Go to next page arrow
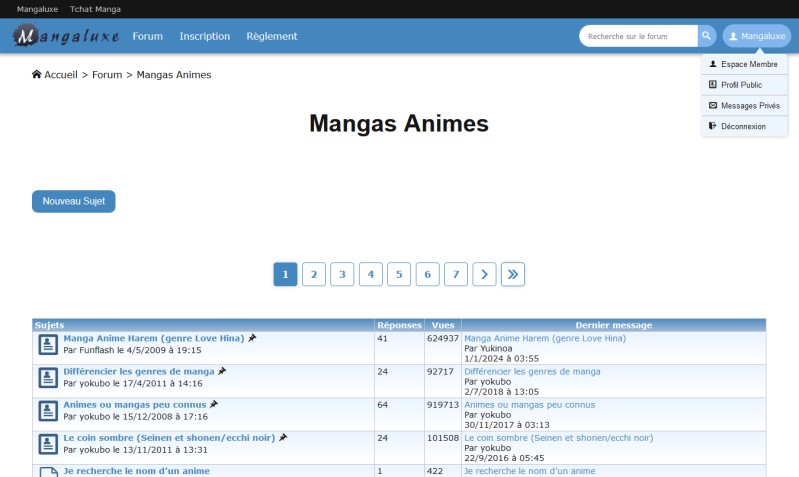 click(484, 274)
